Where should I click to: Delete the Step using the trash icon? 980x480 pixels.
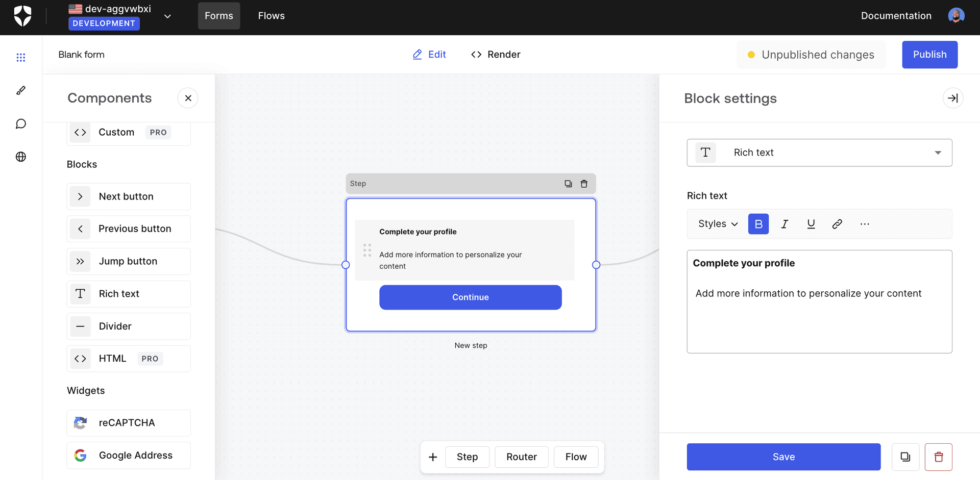click(584, 183)
